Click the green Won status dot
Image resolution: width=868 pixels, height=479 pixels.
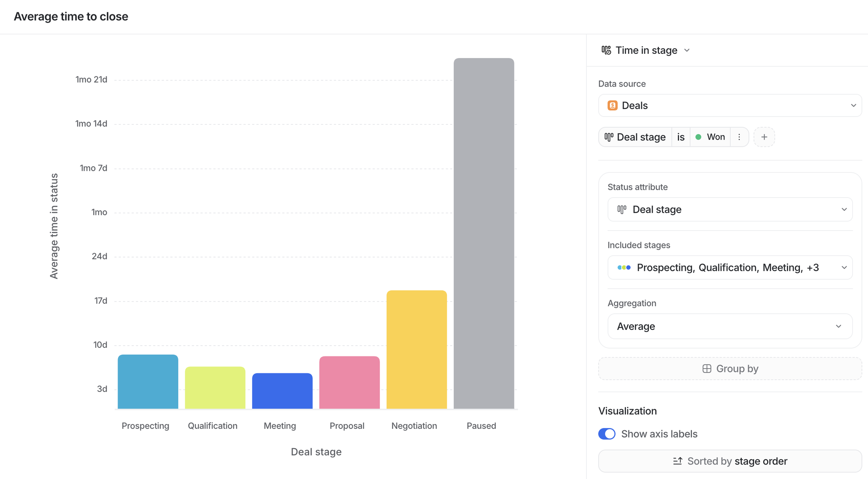698,137
